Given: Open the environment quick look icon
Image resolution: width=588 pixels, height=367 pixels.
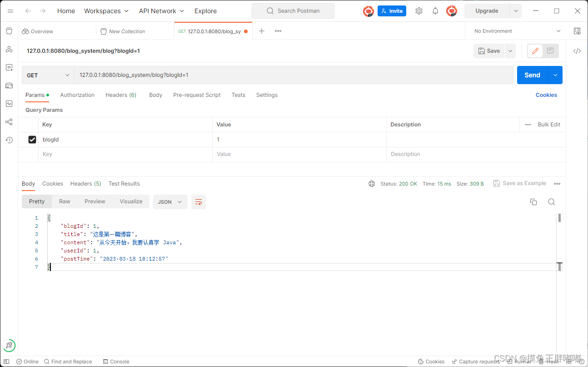Looking at the screenshot, I should [x=577, y=31].
